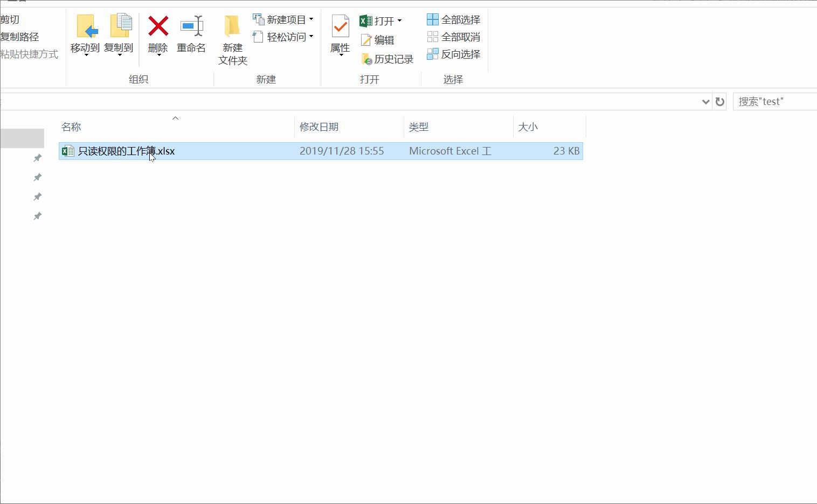The image size is (817, 504).
Task: Open the 轻松访问 dropdown menu
Action: click(x=311, y=37)
